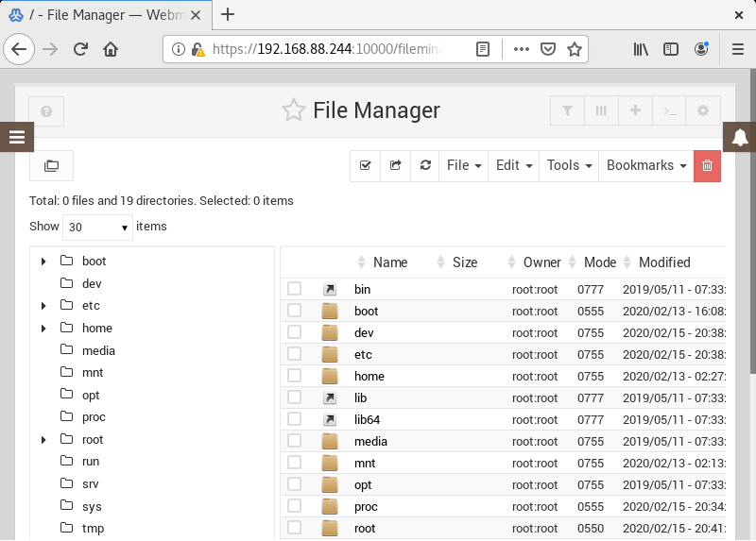Open the boot folder in file list
Viewport: 756px width, 541px height.
pyautogui.click(x=366, y=311)
